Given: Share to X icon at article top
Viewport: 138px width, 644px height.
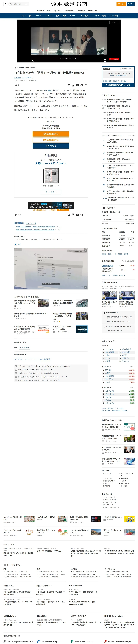Looking at the screenshot, I should point(77,85).
